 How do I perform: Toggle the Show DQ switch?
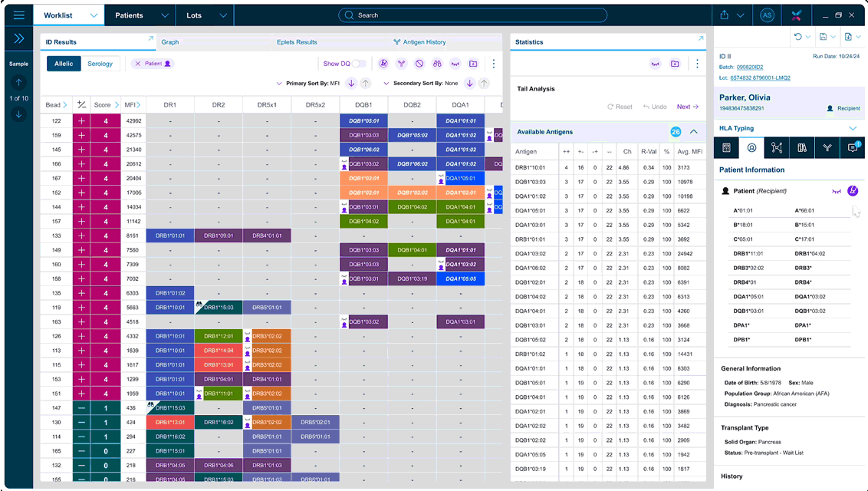(x=358, y=64)
